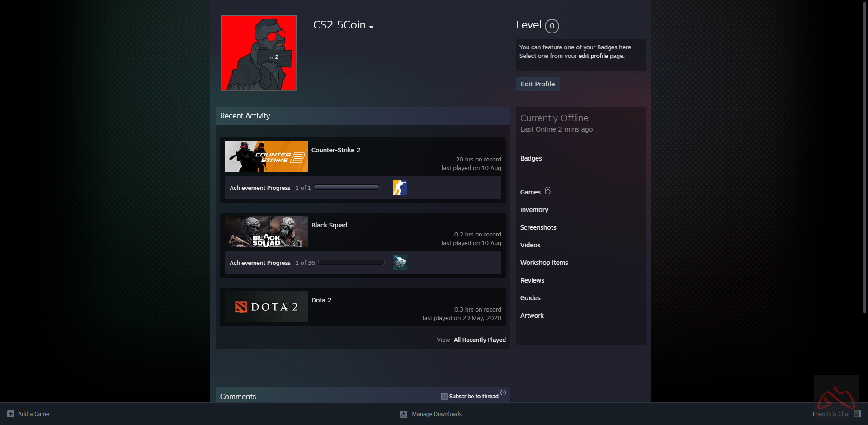The height and width of the screenshot is (425, 868).
Task: Click the Black Squad achievement icon
Action: tap(400, 263)
